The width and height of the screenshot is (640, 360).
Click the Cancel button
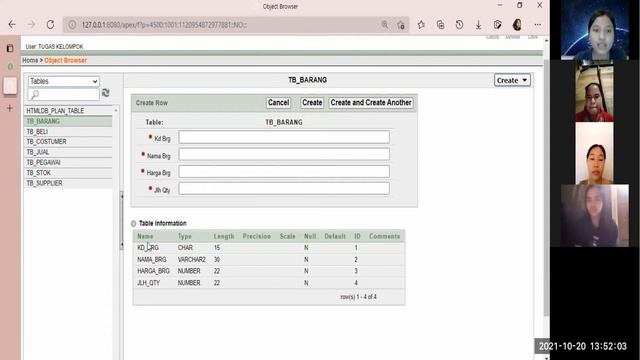click(278, 103)
